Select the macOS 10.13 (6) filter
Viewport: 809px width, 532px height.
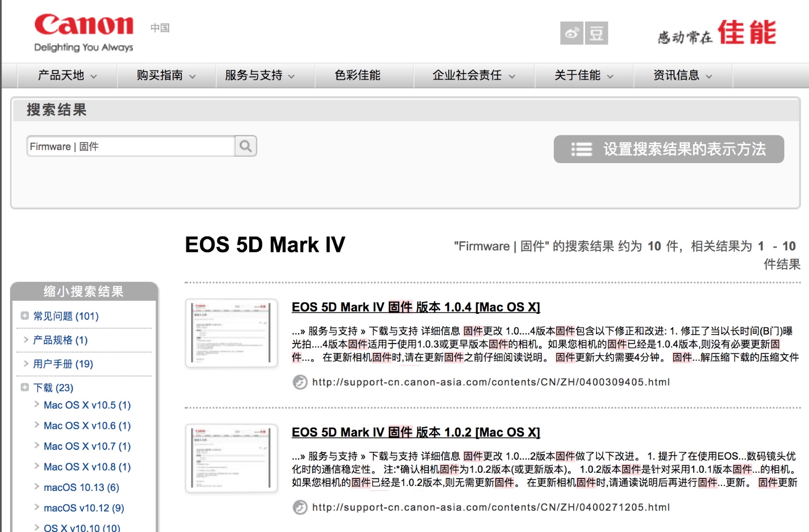81,487
